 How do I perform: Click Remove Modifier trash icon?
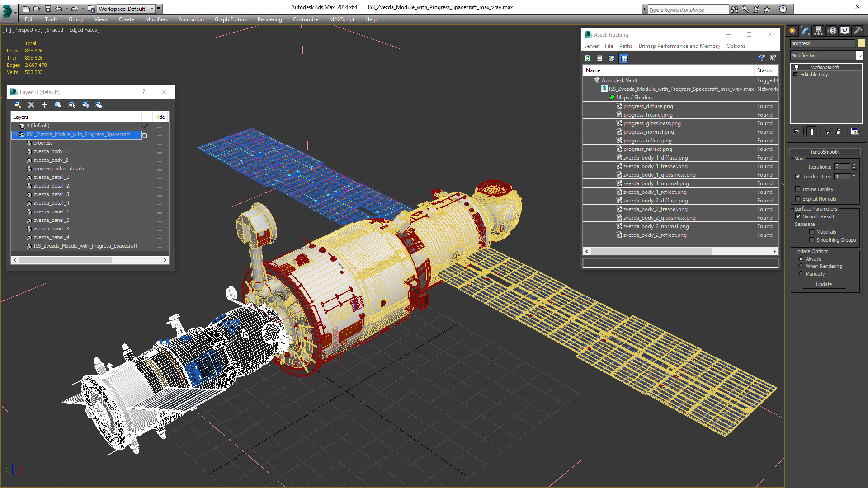(x=839, y=131)
